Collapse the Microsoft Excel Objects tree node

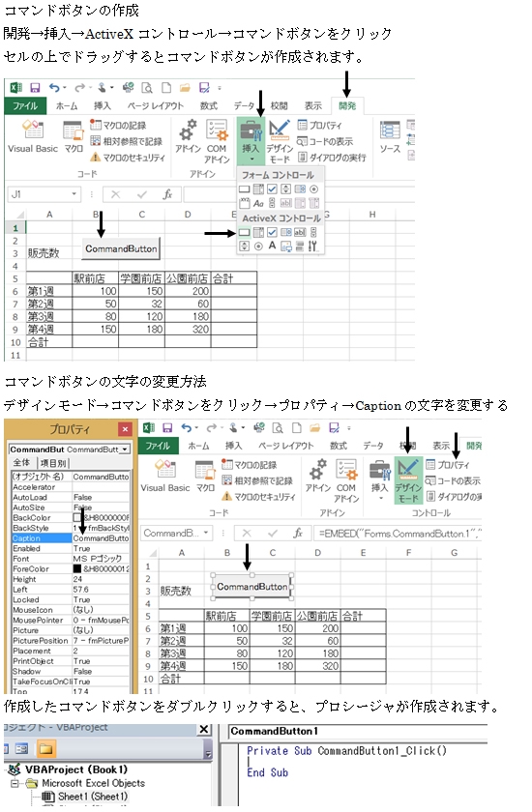15,784
